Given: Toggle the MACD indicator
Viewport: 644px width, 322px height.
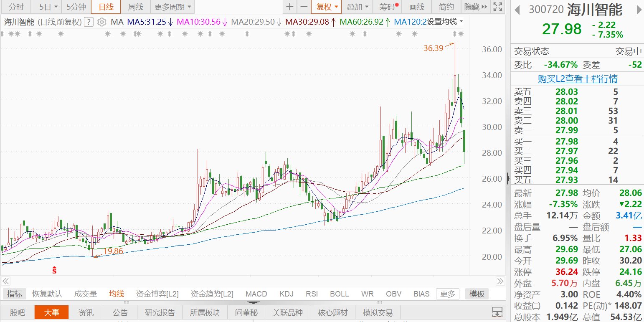Looking at the screenshot, I should [x=256, y=294].
